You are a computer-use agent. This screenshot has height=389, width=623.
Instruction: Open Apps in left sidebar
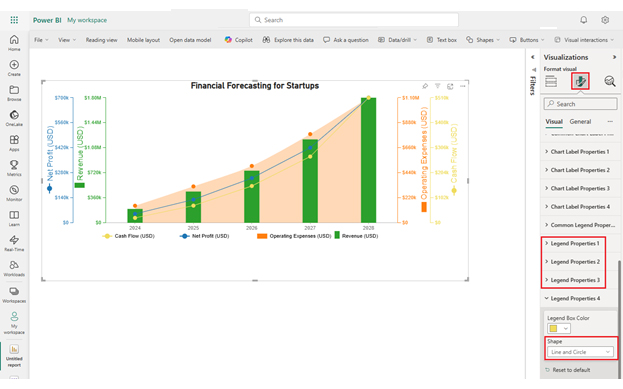point(14,143)
